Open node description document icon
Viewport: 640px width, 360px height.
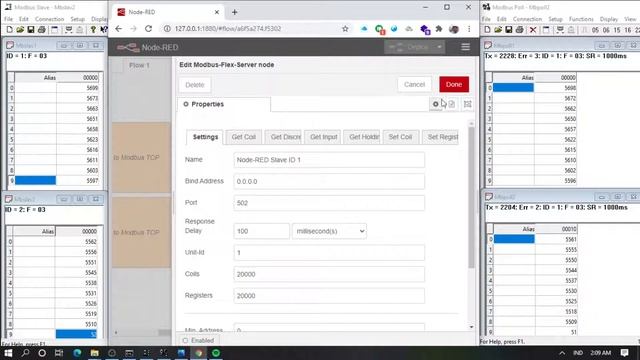click(x=451, y=104)
